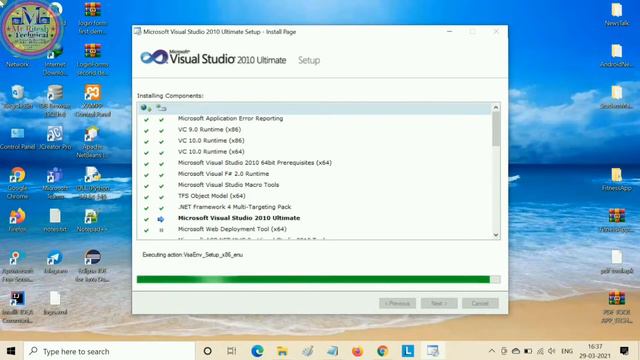Open IDLE Python desktop shortcut
Image resolution: width=640 pixels, height=360 pixels.
93,183
